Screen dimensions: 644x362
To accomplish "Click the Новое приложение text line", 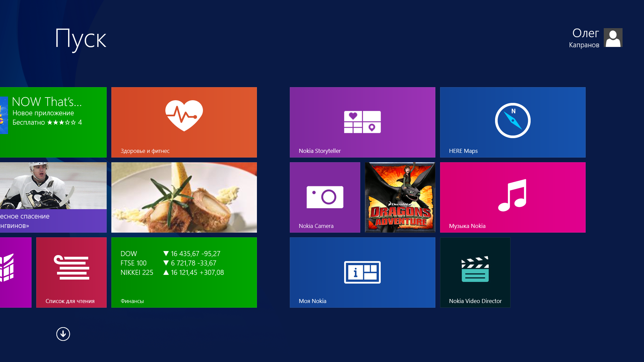I will tap(43, 113).
